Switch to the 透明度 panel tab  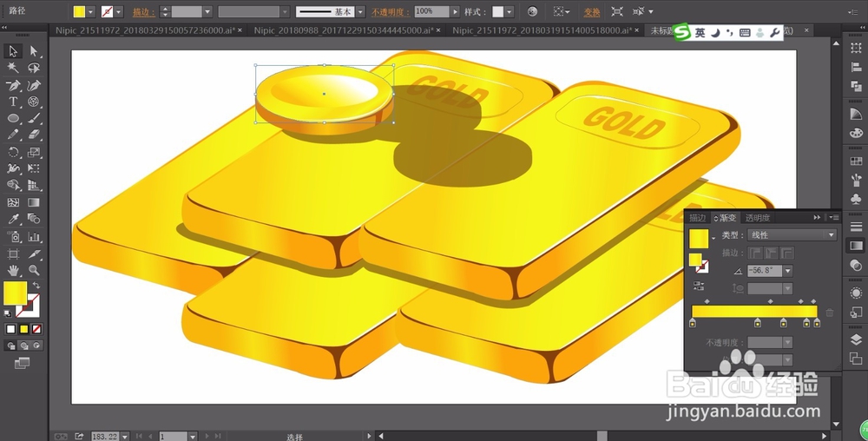pos(757,218)
